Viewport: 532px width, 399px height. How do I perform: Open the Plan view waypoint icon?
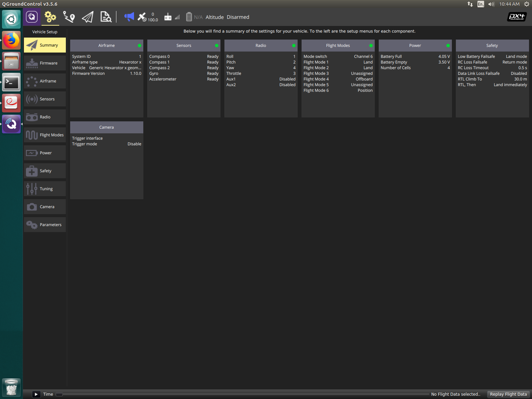(69, 17)
